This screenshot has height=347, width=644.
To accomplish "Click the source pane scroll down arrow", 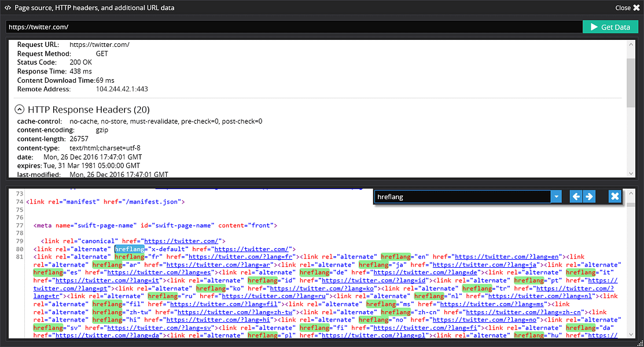I will [x=631, y=334].
